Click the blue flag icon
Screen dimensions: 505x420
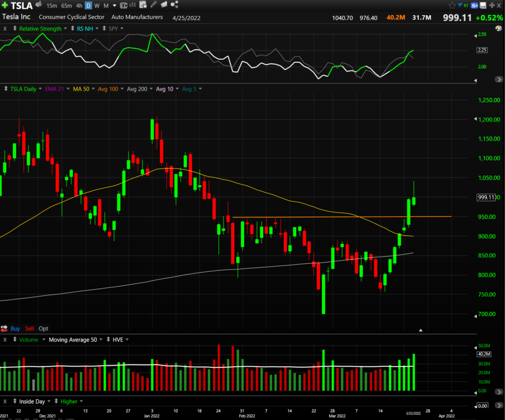460,5
